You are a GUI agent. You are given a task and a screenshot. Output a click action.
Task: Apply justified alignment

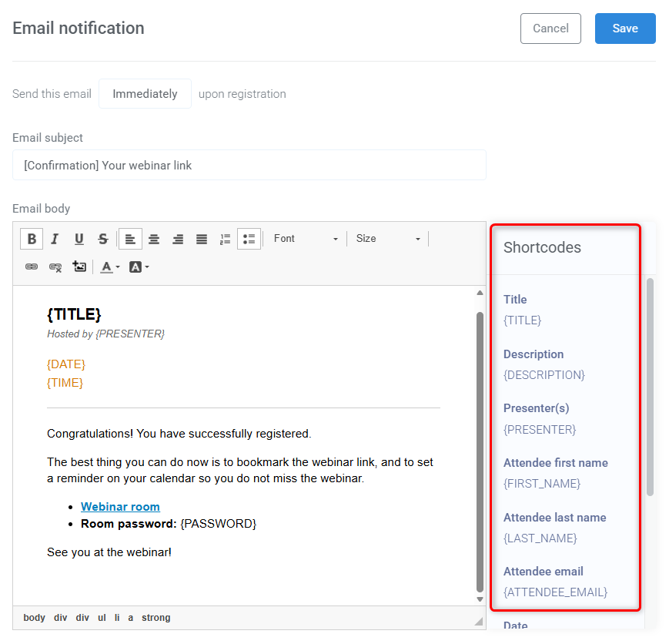(x=201, y=239)
